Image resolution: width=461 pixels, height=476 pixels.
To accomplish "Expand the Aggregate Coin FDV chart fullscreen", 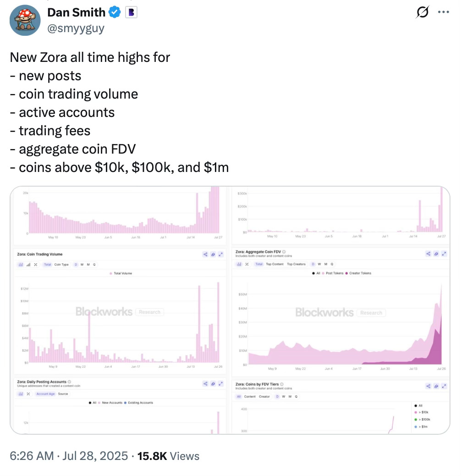I will click(x=444, y=254).
